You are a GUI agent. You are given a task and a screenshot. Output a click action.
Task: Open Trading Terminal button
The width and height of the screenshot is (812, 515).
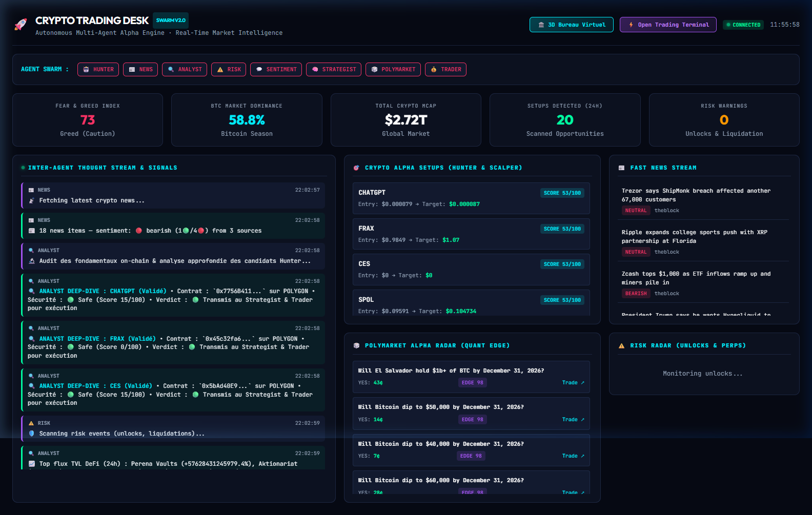coord(668,25)
